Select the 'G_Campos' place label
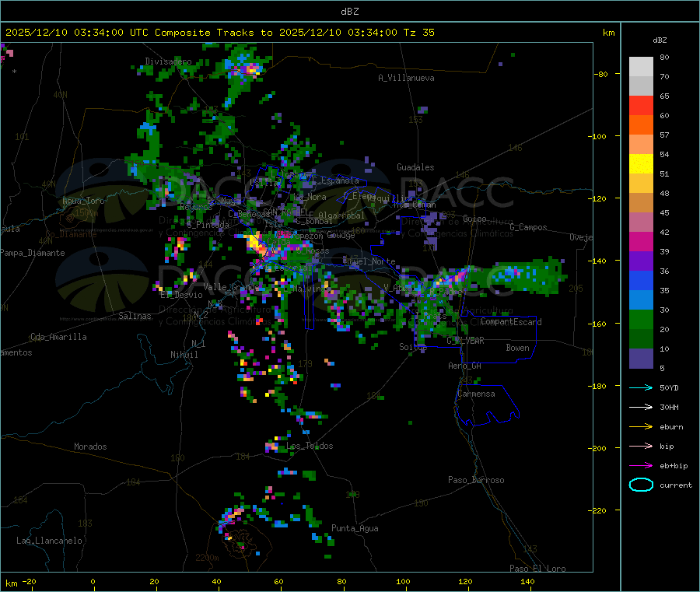Image resolution: width=700 pixels, height=592 pixels. (529, 227)
